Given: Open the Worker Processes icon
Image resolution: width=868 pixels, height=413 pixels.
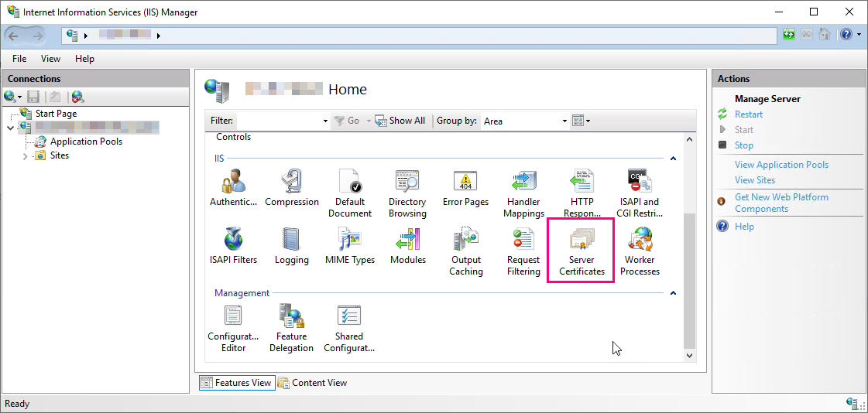Looking at the screenshot, I should click(640, 250).
